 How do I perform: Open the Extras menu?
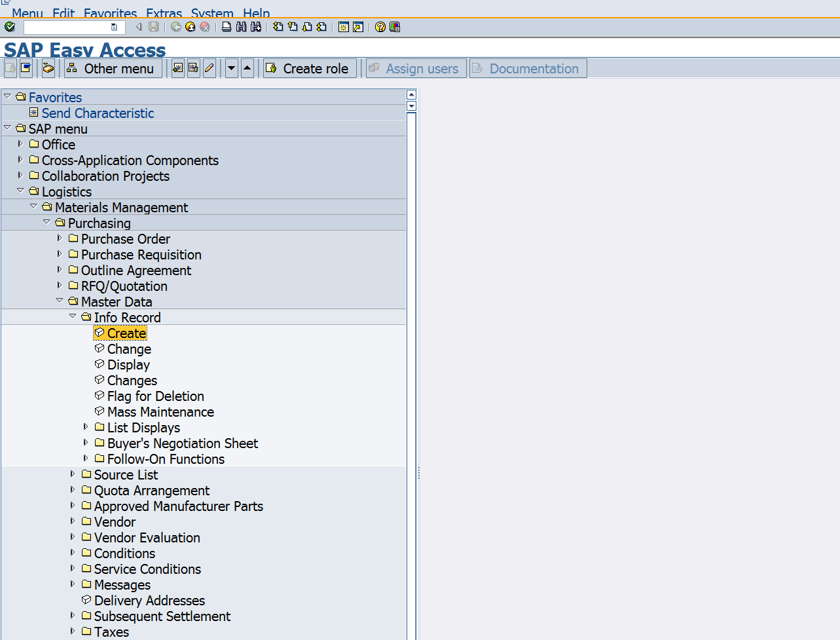tap(164, 12)
